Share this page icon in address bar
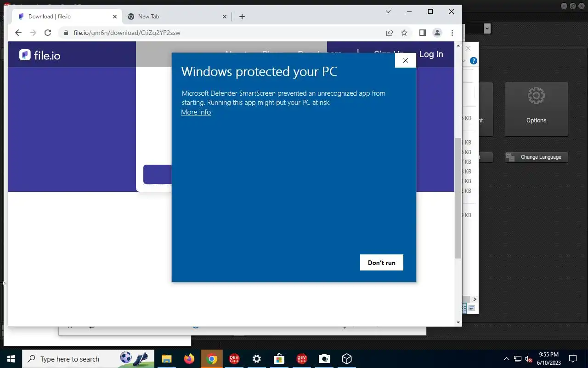 click(390, 33)
